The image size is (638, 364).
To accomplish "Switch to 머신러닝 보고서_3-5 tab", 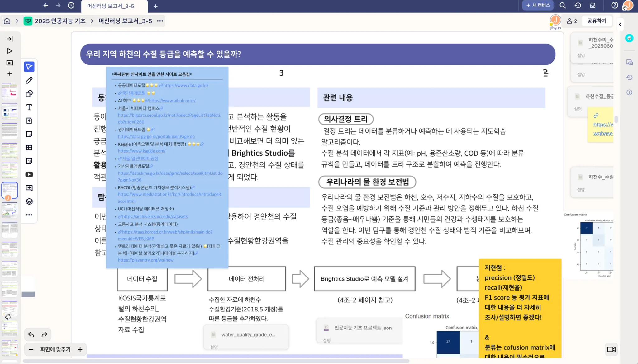I will click(114, 6).
